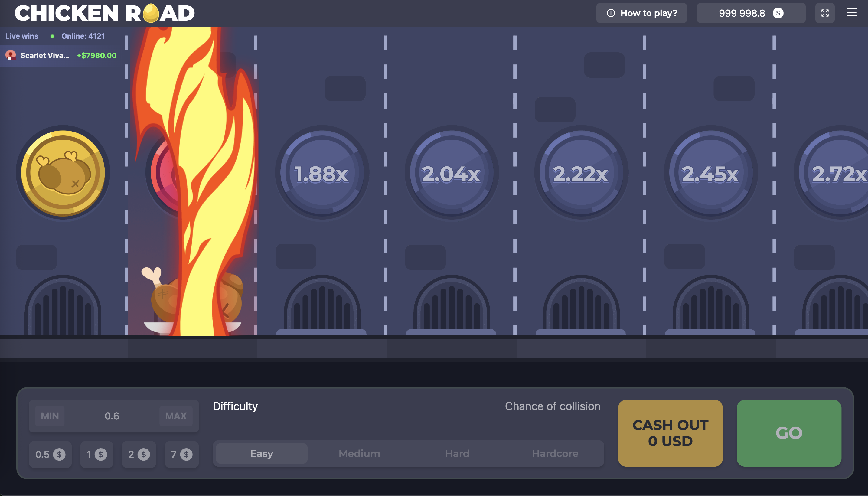Choose the 7 $ quick bet
The width and height of the screenshot is (868, 496).
(181, 454)
